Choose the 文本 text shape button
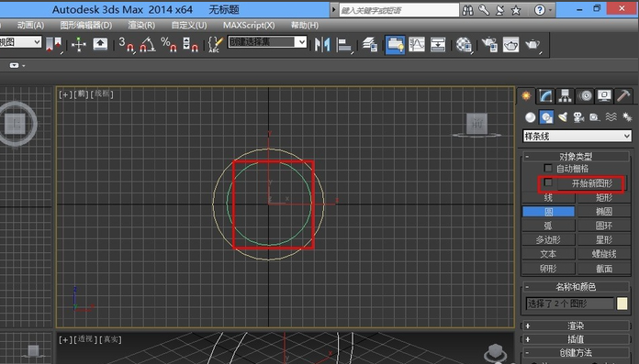The height and width of the screenshot is (364, 639). tap(548, 254)
